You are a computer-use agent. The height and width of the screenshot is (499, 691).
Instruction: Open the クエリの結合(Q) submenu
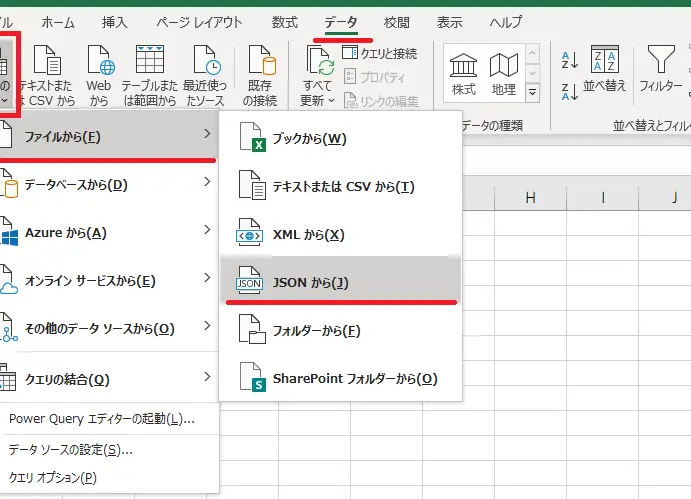[x=108, y=379]
